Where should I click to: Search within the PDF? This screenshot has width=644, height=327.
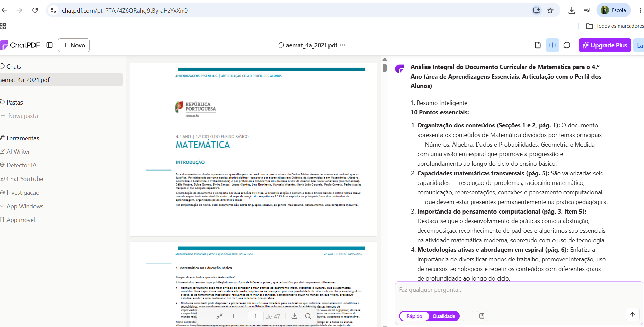tap(308, 316)
